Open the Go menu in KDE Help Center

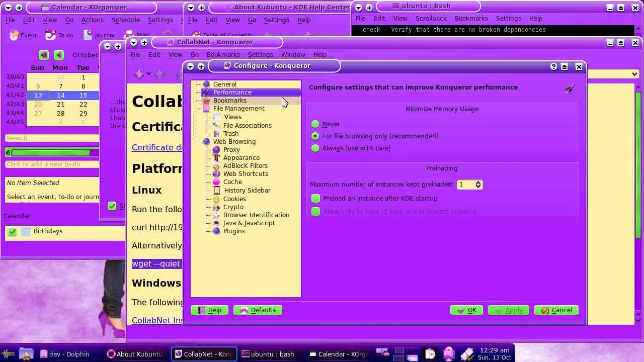pyautogui.click(x=252, y=20)
